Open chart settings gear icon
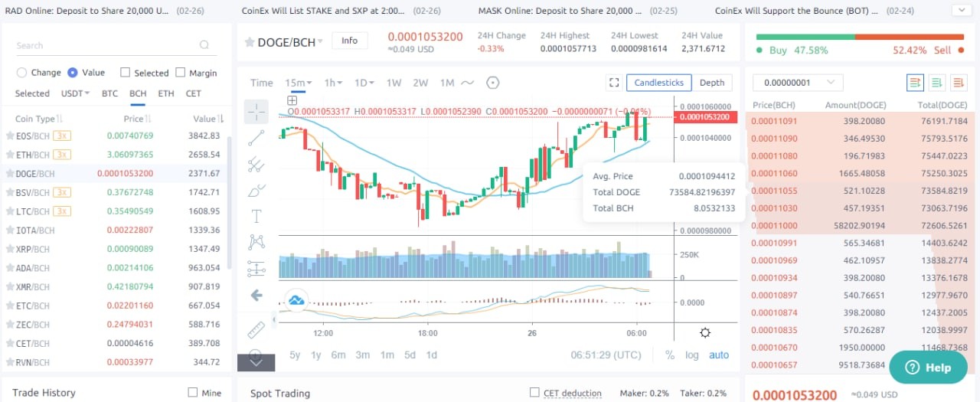980x402 pixels. (x=705, y=332)
